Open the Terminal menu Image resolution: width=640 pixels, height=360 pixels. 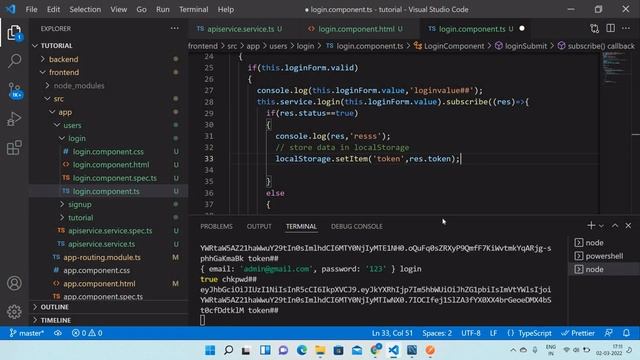pos(193,9)
